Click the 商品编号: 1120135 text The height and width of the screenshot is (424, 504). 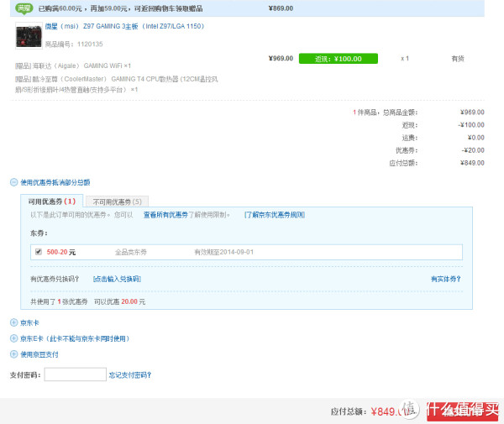pyautogui.click(x=74, y=44)
